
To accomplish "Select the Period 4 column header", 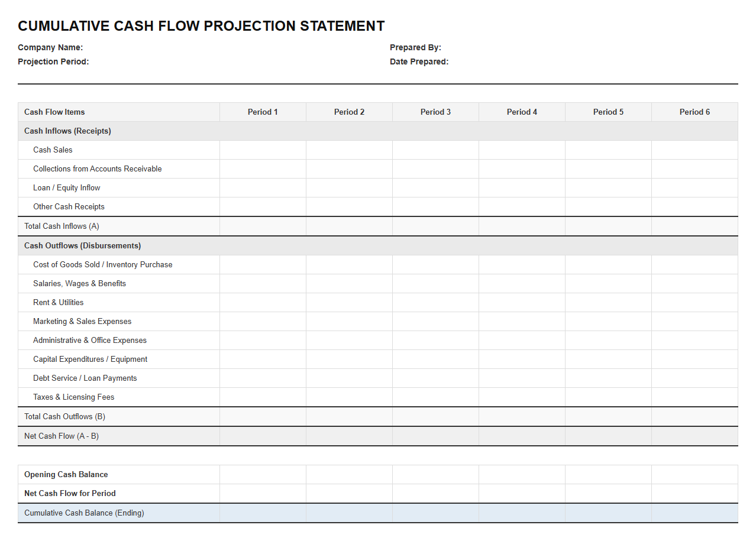I will (x=522, y=112).
